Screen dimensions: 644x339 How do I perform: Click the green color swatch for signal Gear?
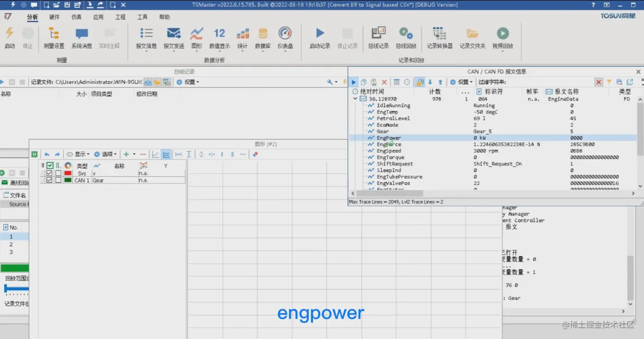pos(68,180)
